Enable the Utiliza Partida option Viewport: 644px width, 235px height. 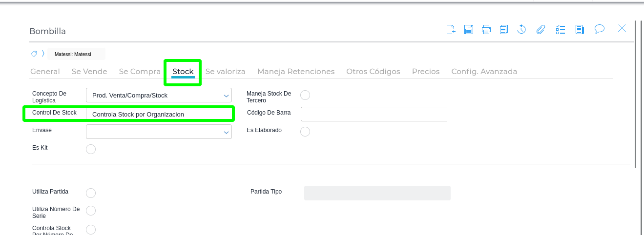[x=91, y=193]
